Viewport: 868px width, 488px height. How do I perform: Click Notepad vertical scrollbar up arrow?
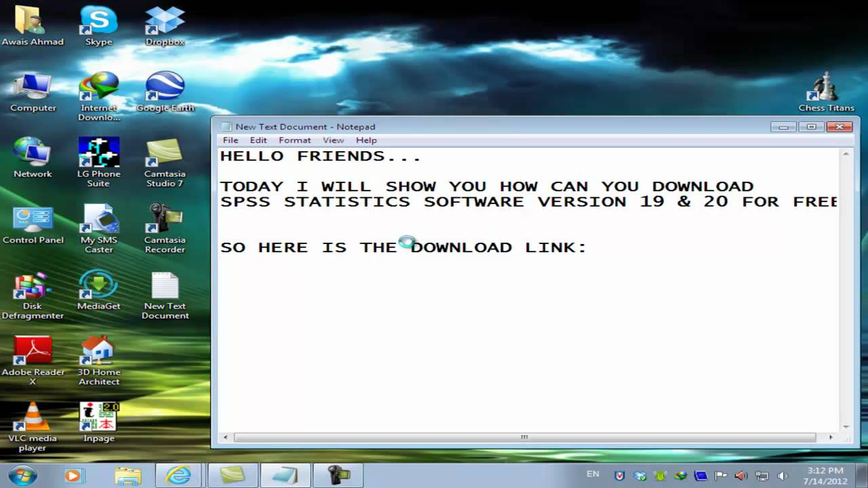[846, 155]
